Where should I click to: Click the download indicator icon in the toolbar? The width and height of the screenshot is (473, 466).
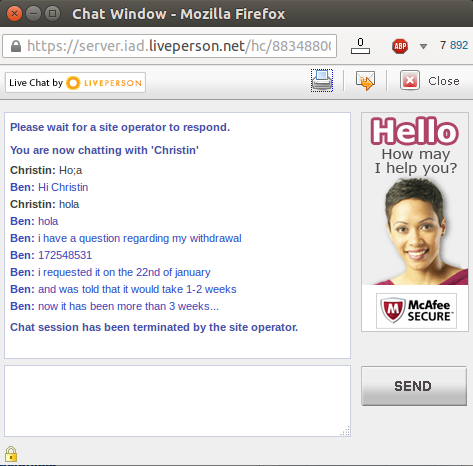(360, 46)
